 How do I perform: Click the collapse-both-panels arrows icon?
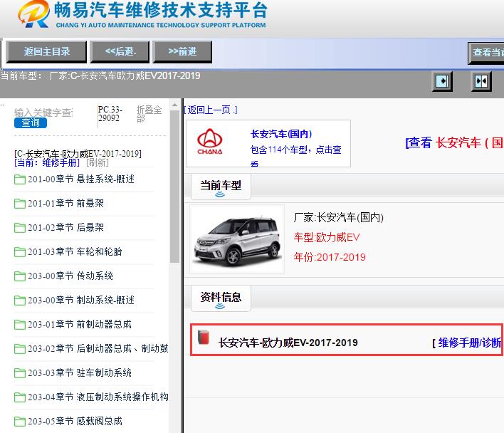(481, 81)
